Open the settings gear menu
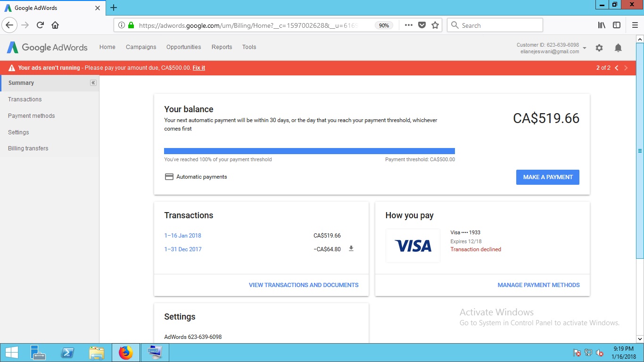644x362 pixels. [x=599, y=48]
